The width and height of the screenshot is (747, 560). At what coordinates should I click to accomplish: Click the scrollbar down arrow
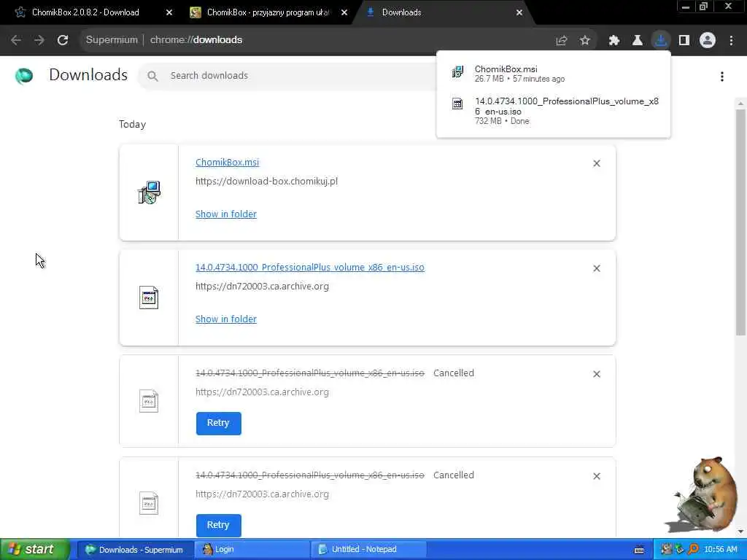740,532
